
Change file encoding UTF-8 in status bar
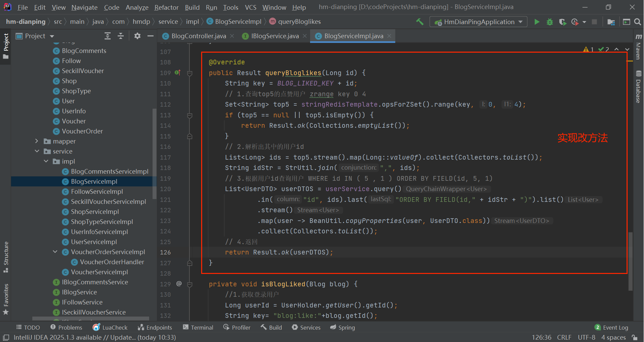point(586,337)
